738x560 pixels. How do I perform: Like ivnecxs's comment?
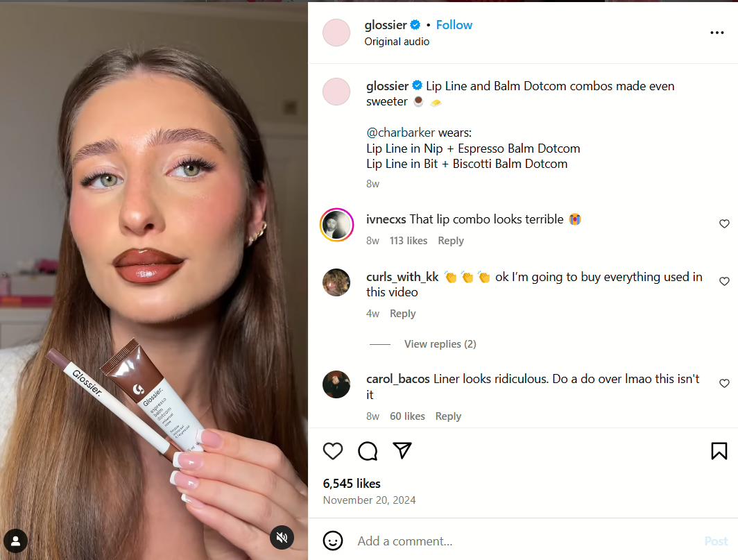[x=724, y=223]
